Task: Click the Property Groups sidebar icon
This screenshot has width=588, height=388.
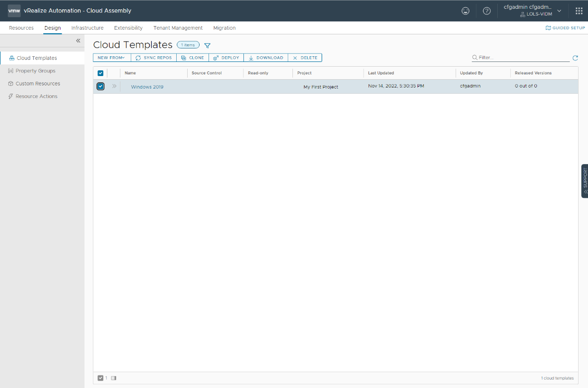Action: [10, 71]
